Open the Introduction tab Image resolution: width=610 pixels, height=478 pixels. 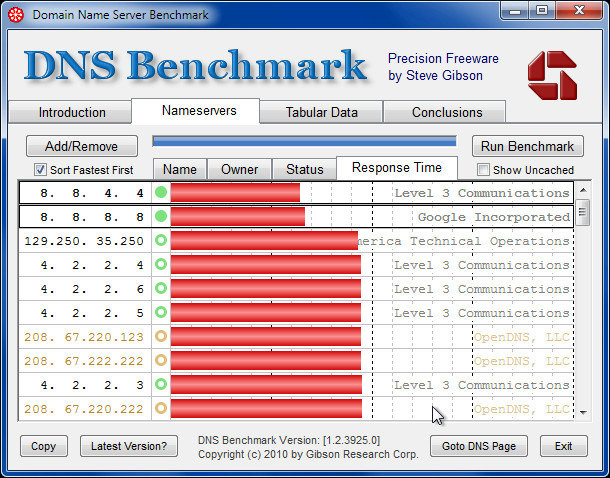(x=70, y=112)
